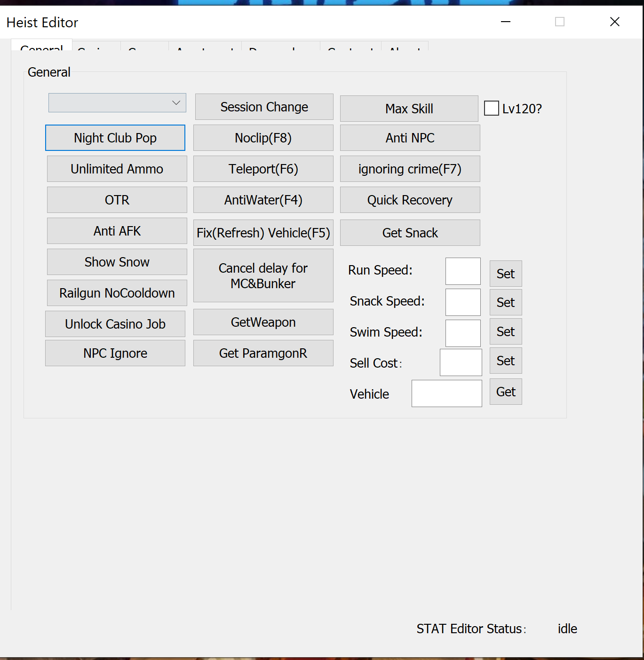
Task: Use Teleport(F6) button
Action: pos(263,169)
